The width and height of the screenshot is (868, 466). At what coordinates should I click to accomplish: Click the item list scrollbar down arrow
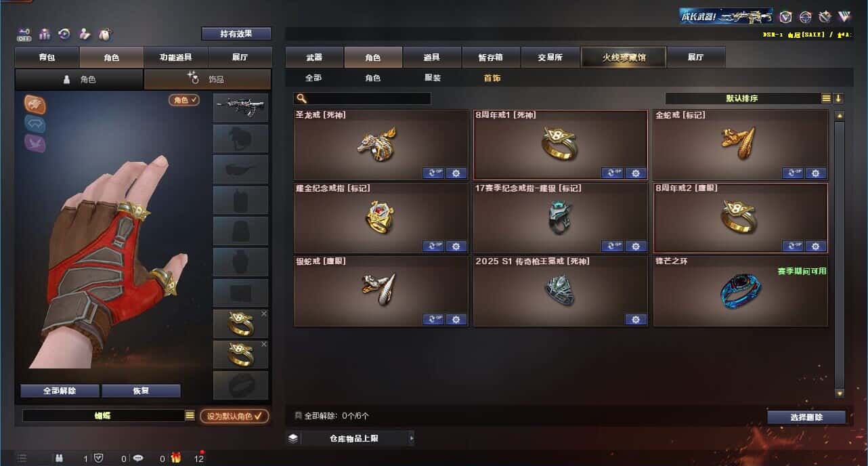point(840,393)
